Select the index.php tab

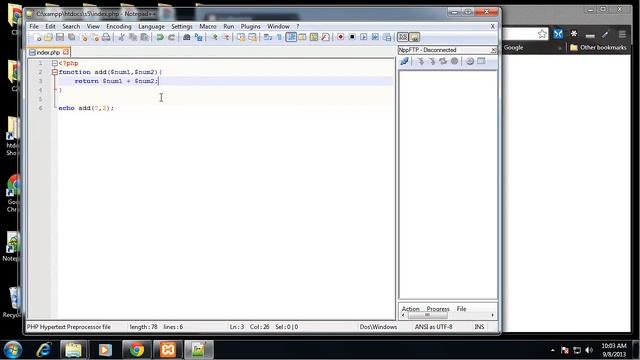(x=48, y=52)
